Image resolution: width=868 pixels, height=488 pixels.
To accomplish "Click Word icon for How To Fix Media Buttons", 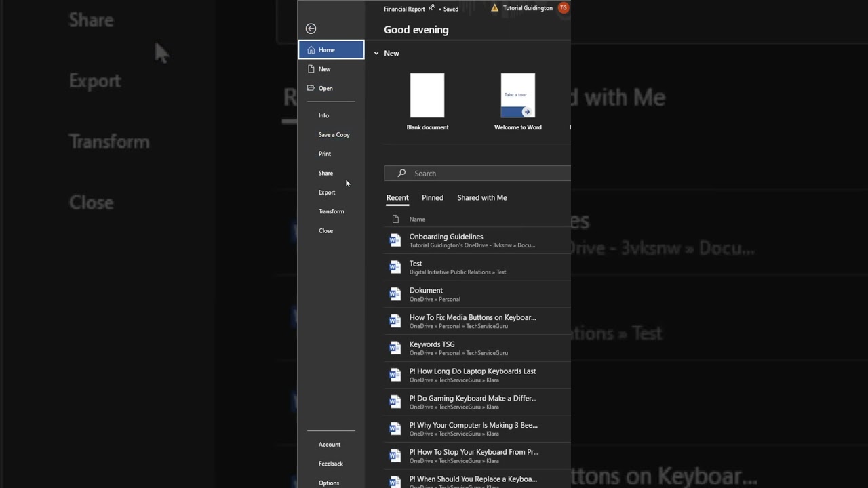I will 395,321.
